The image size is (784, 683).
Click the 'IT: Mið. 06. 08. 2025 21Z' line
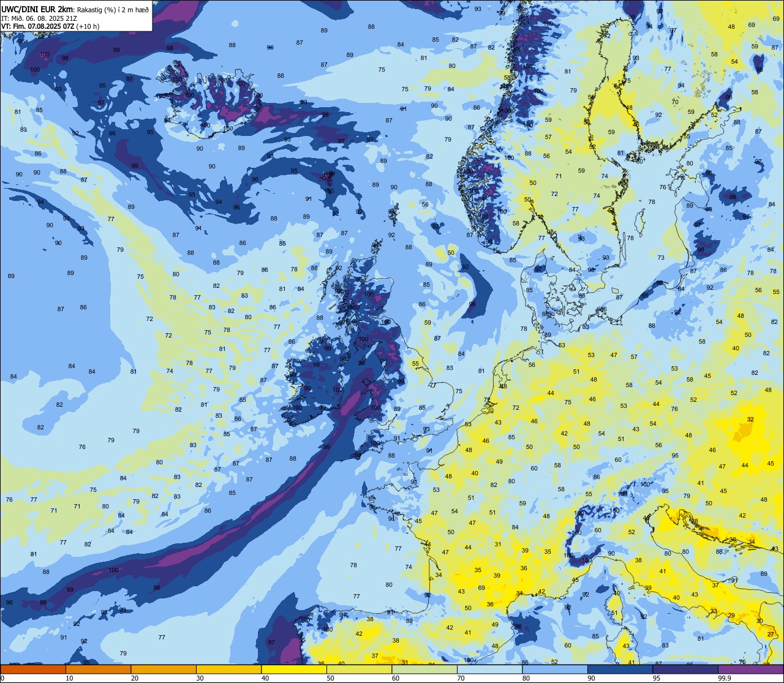coord(39,18)
